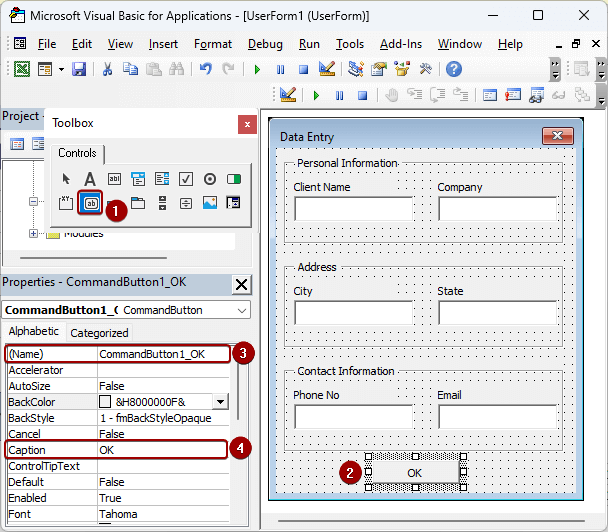608x532 pixels.
Task: Switch to the Alphabetic properties tab
Action: click(33, 331)
